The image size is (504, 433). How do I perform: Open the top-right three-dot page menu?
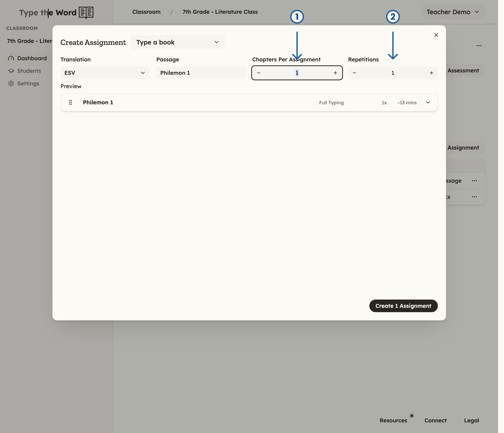479,46
